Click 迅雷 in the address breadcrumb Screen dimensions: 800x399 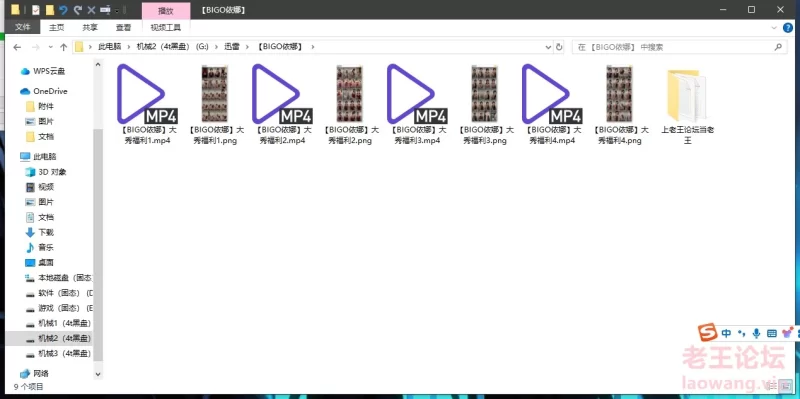[x=232, y=47]
